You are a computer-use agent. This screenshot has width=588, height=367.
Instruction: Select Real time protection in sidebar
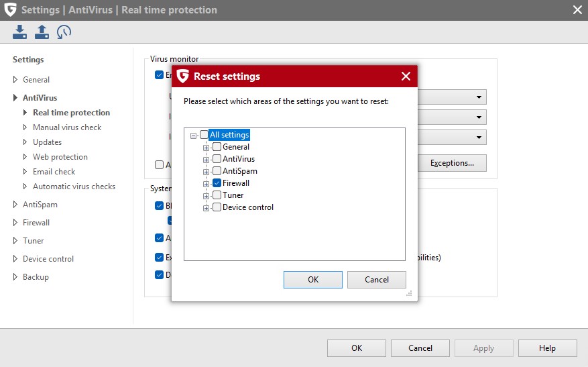[71, 113]
